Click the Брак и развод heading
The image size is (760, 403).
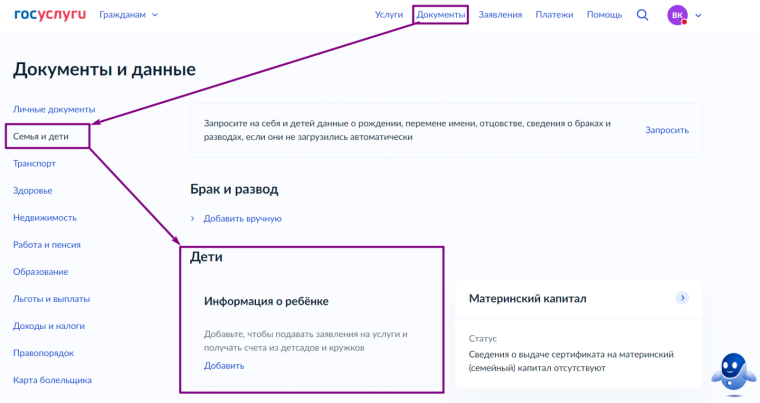click(234, 189)
